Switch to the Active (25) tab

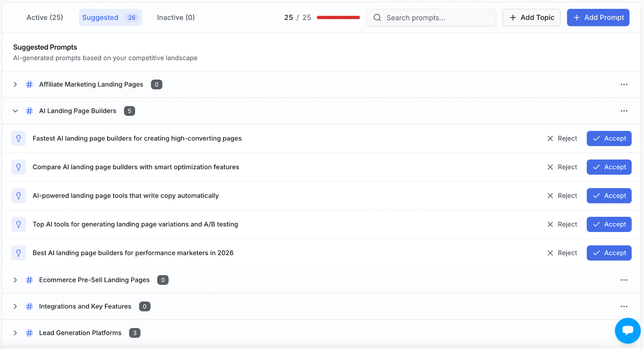[45, 18]
